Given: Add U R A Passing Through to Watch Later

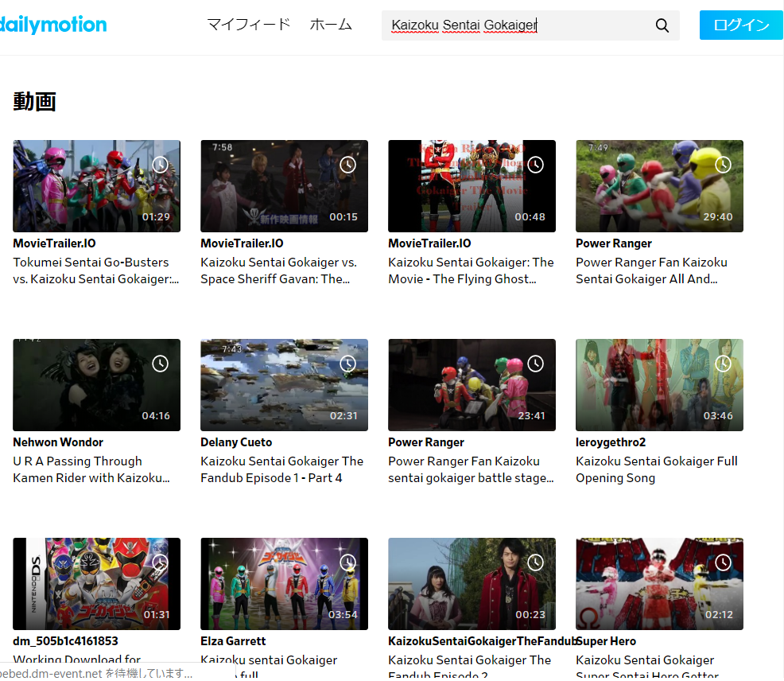Looking at the screenshot, I should (x=160, y=364).
